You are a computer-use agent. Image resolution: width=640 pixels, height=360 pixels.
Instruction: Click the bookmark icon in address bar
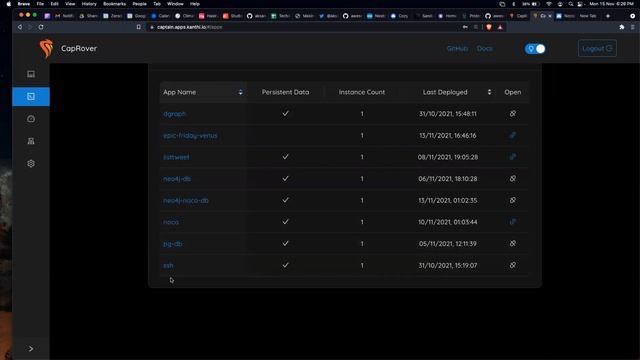(138, 27)
